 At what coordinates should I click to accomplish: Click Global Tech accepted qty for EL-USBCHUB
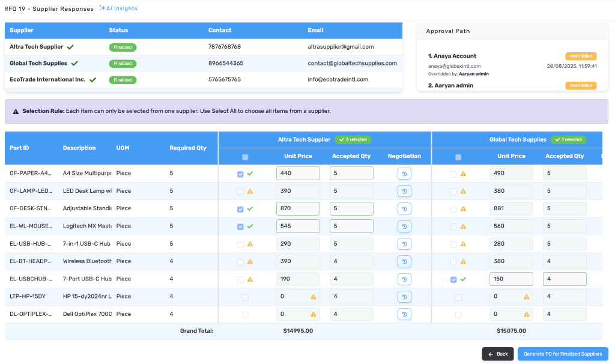coord(564,279)
